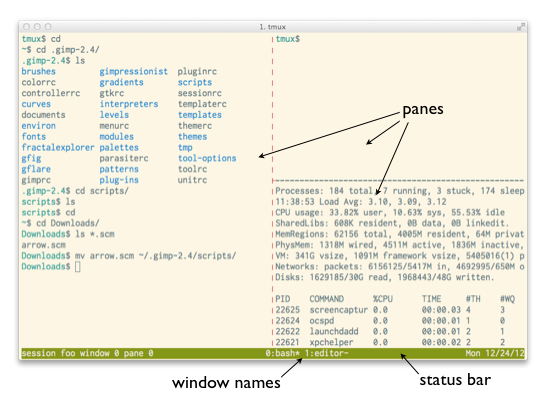Click the 'screencaptur' process row, PID 22625

coord(390,310)
